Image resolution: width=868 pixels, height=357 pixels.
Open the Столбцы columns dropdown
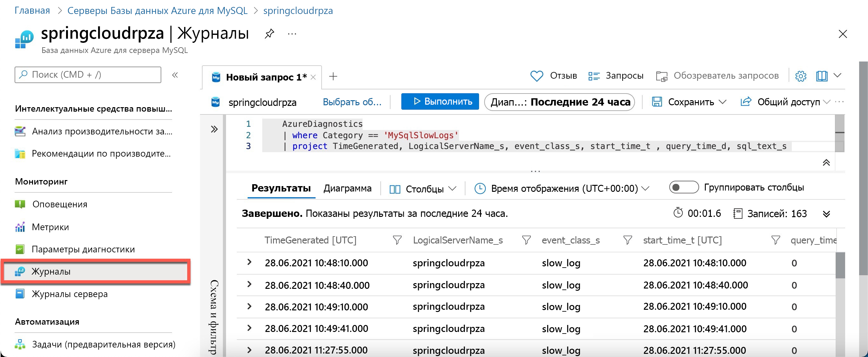(x=423, y=189)
